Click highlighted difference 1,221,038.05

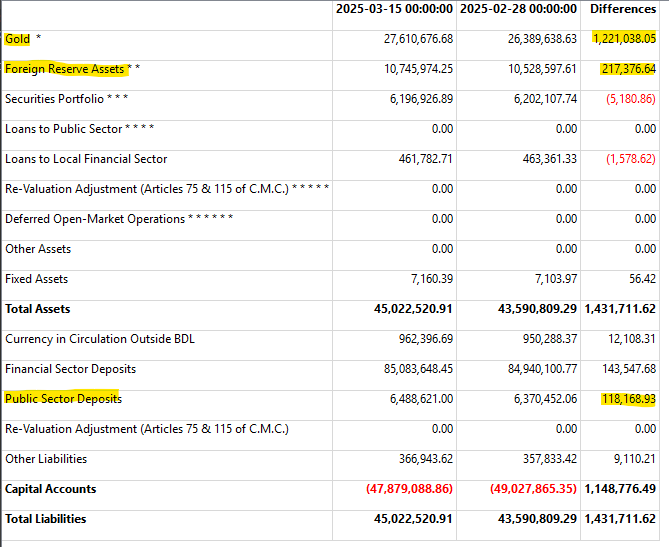(625, 39)
